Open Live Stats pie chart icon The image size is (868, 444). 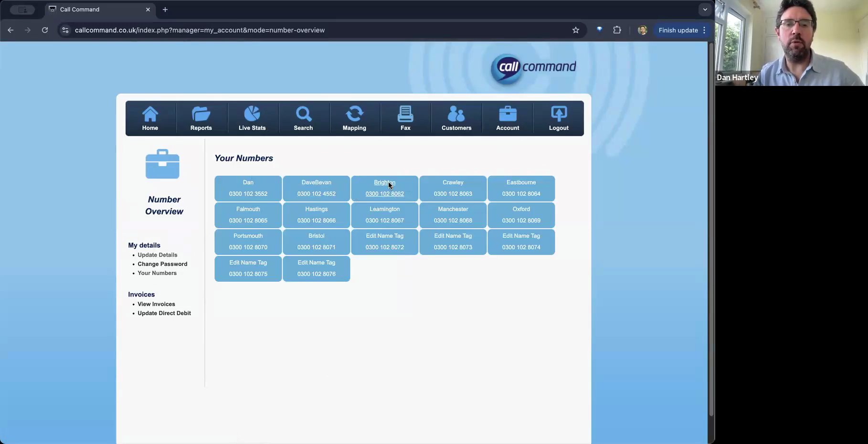pos(252,114)
